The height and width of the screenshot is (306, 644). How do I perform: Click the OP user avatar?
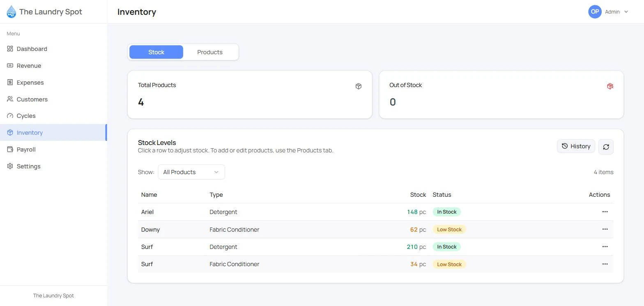(595, 12)
